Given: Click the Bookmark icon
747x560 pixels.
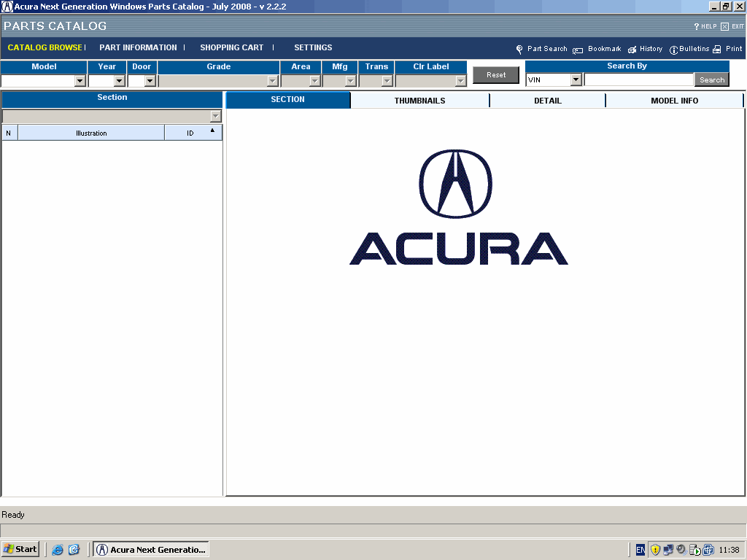Looking at the screenshot, I should click(x=578, y=50).
